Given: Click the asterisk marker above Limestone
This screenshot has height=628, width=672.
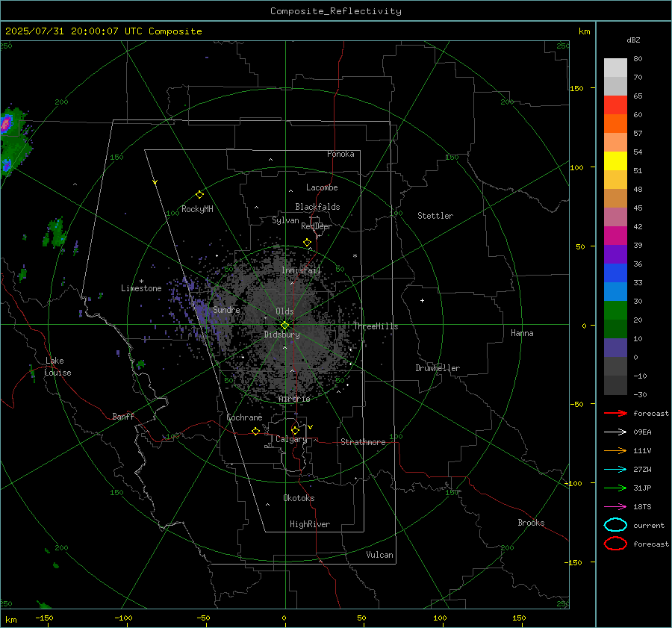Looking at the screenshot, I should [x=141, y=282].
